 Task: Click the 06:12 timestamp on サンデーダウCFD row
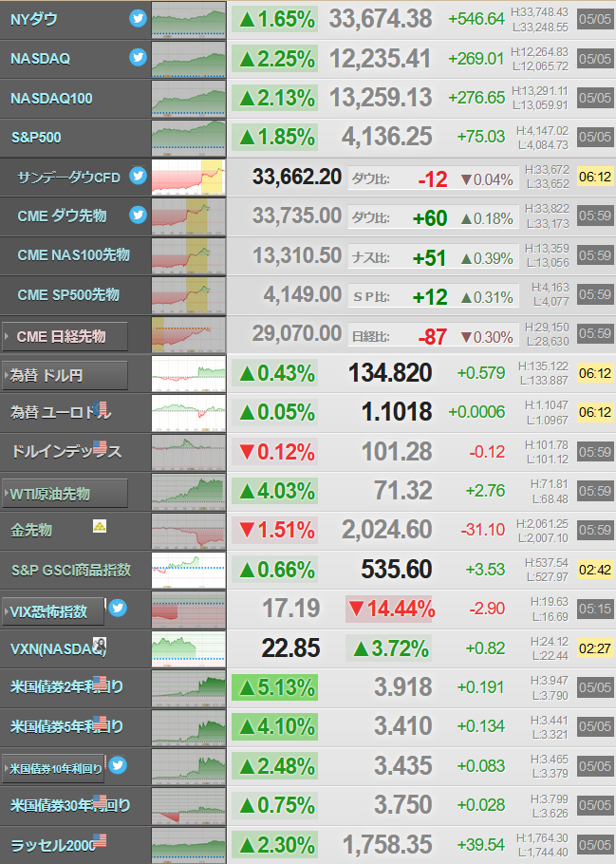tap(595, 177)
